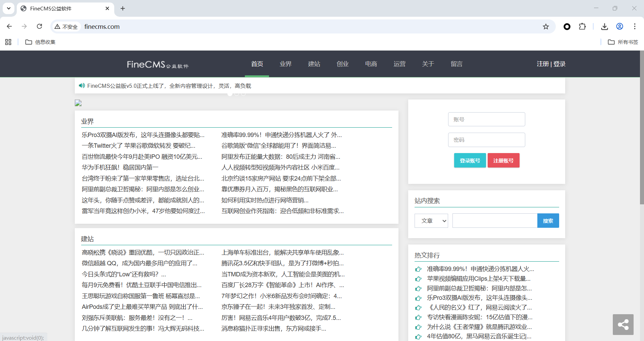This screenshot has width=644, height=341.
Task: Click the 不安全 site security warning
Action: coord(66,27)
